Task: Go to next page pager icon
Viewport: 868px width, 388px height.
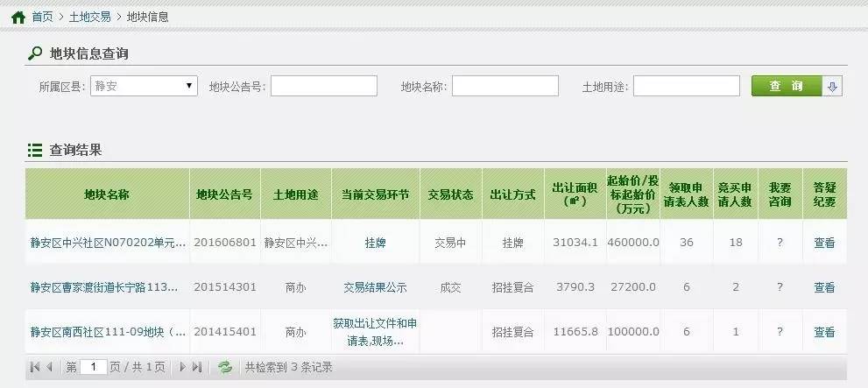Action: (182, 367)
